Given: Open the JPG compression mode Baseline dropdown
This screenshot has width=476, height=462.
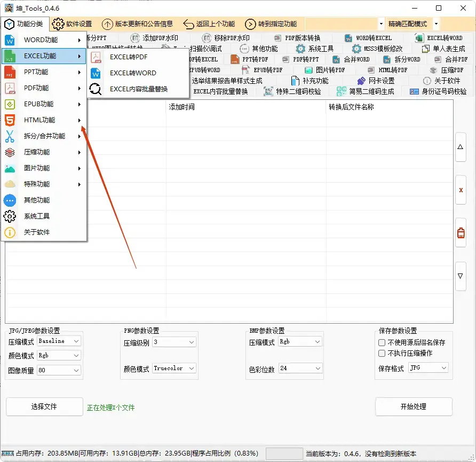Looking at the screenshot, I should [59, 341].
